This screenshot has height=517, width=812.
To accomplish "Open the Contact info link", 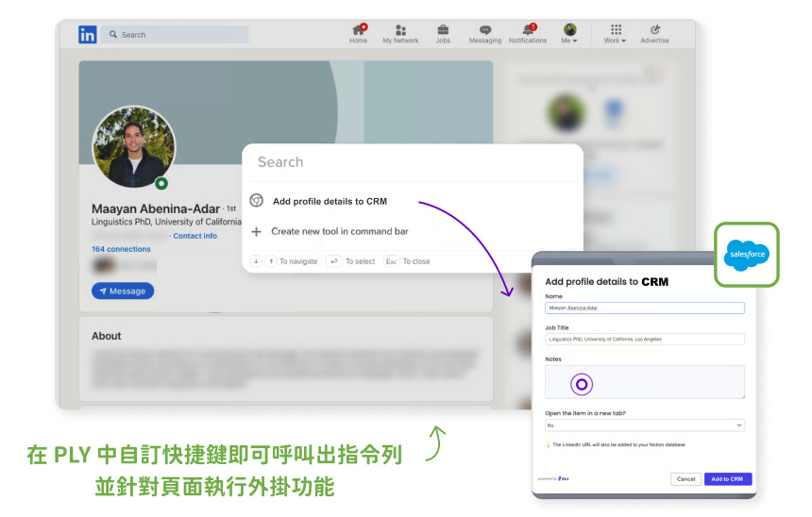I will [195, 236].
